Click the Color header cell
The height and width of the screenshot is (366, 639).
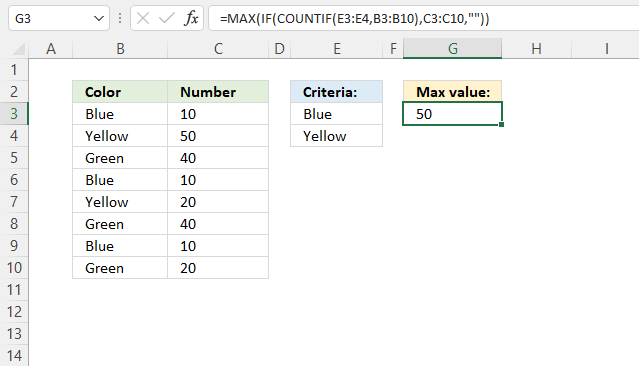[x=120, y=92]
